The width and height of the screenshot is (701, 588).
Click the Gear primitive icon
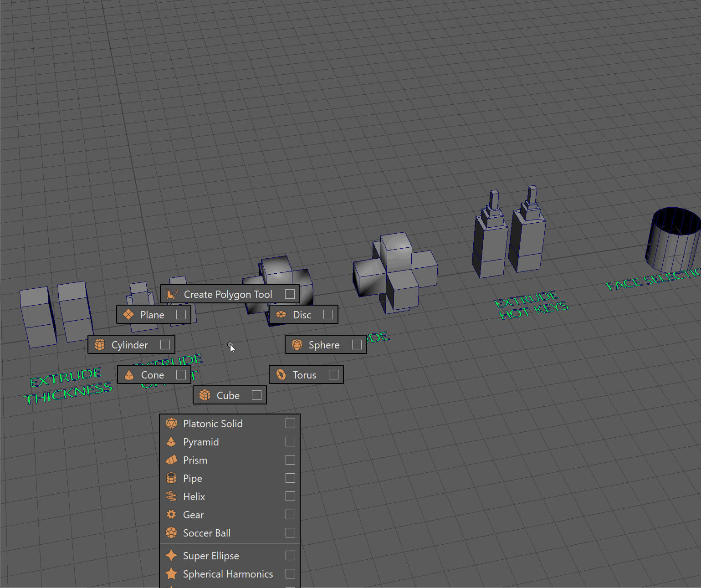[x=171, y=515]
